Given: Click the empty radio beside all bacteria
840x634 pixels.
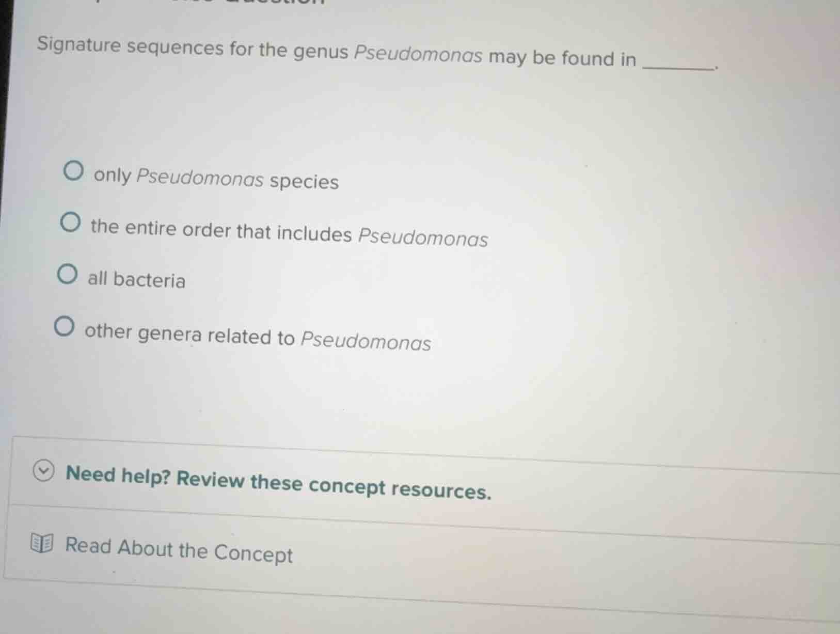Looking at the screenshot, I should click(x=66, y=275).
